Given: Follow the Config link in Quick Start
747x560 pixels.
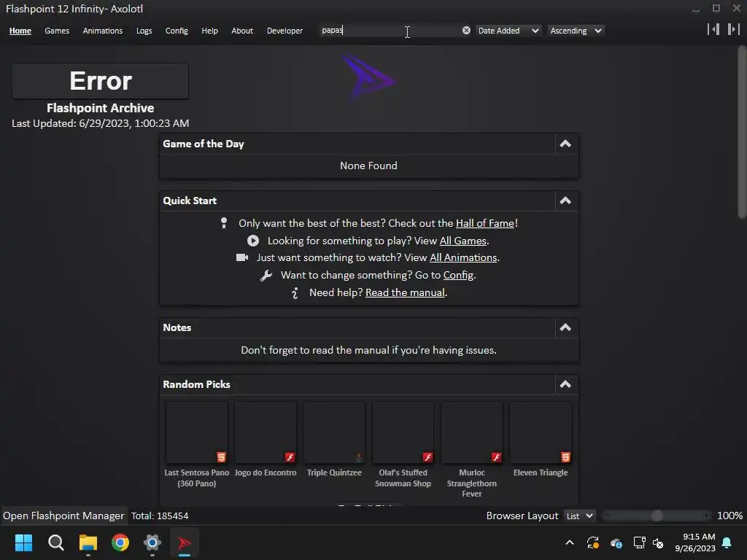Looking at the screenshot, I should tap(458, 275).
